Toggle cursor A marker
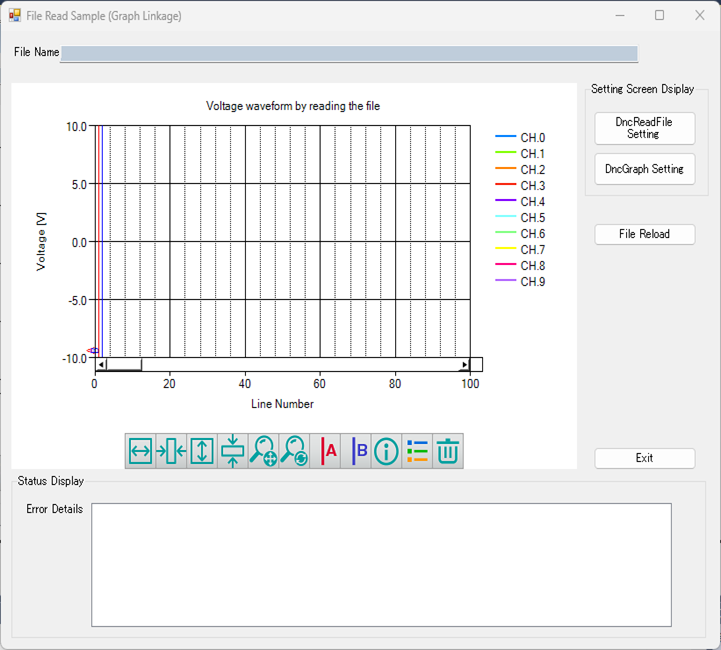 point(326,451)
